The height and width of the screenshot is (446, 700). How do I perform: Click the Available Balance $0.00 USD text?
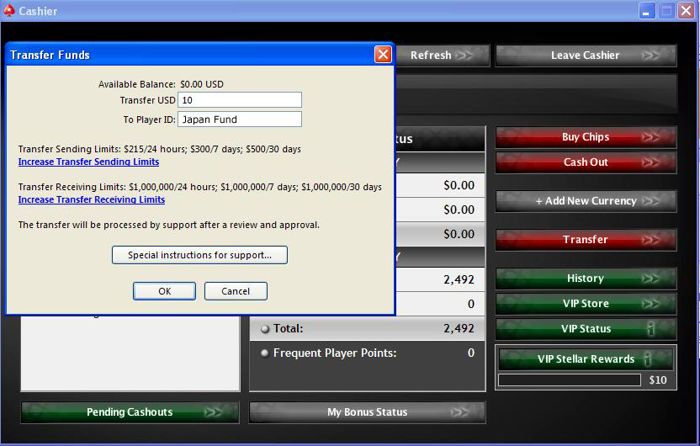point(202,84)
